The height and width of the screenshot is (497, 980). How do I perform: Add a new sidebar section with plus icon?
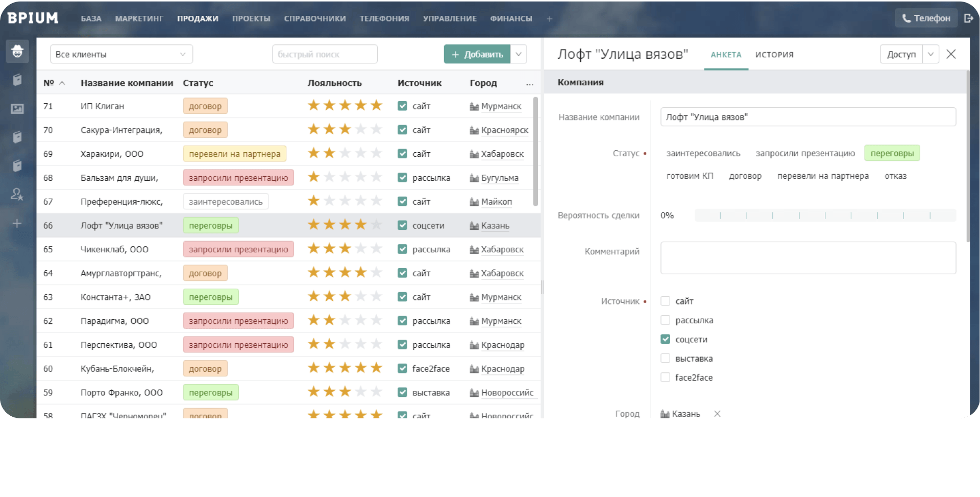coord(17,223)
